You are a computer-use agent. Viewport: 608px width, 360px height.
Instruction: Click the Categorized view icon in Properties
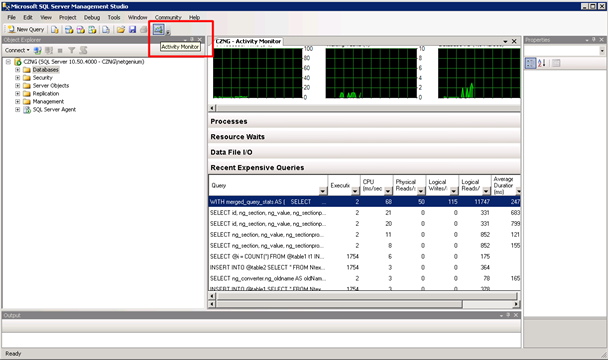coord(530,63)
